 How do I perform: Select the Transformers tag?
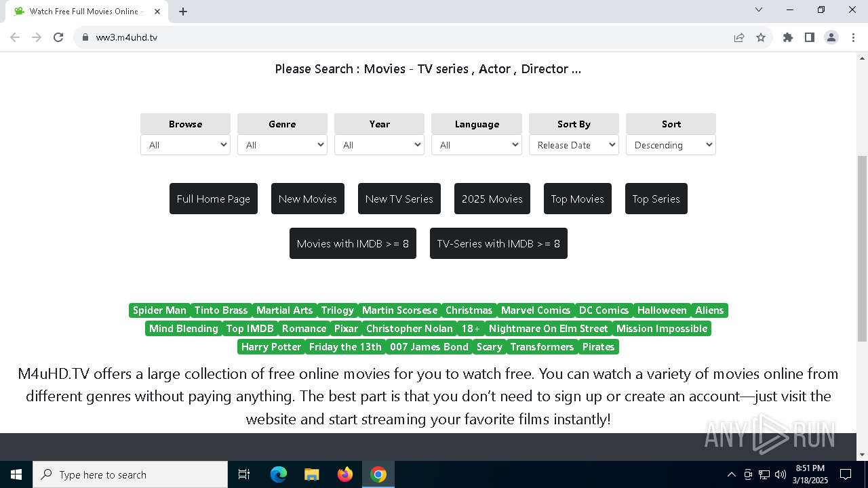click(542, 347)
